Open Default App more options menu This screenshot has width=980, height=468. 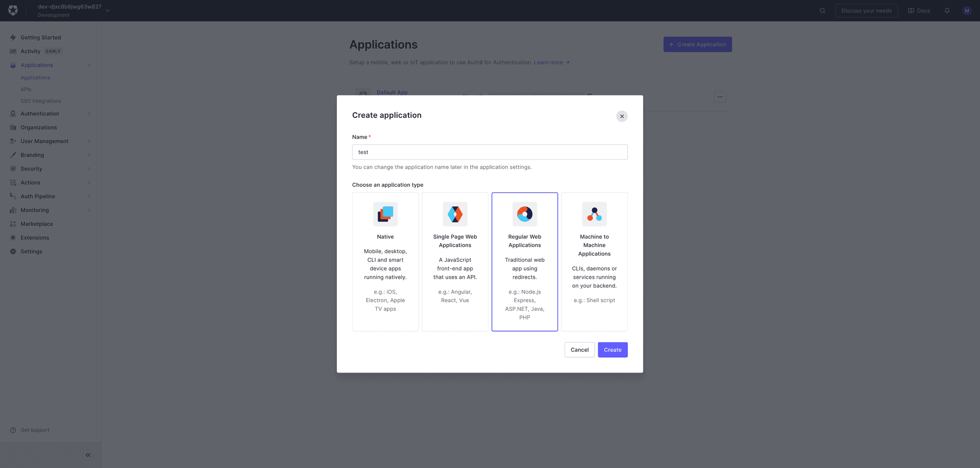click(720, 97)
